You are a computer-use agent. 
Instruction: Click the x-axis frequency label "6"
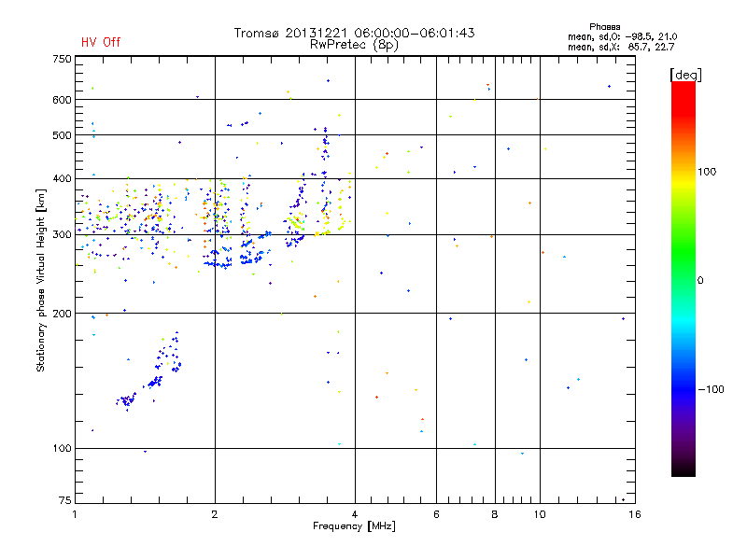coord(436,514)
